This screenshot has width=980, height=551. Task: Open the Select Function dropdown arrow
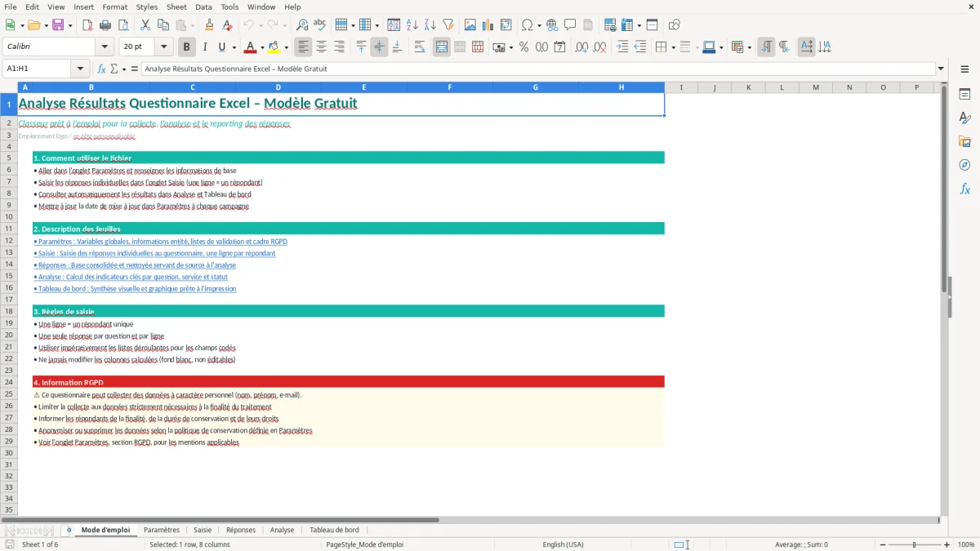(x=124, y=69)
